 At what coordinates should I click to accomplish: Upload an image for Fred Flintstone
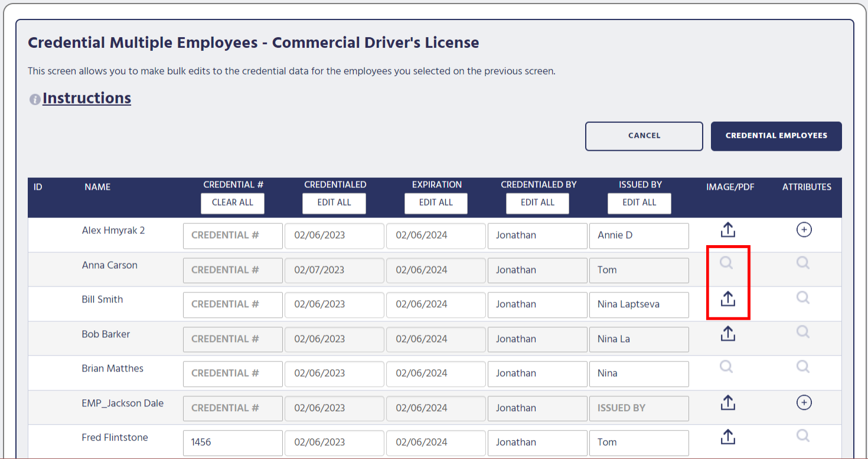(727, 435)
